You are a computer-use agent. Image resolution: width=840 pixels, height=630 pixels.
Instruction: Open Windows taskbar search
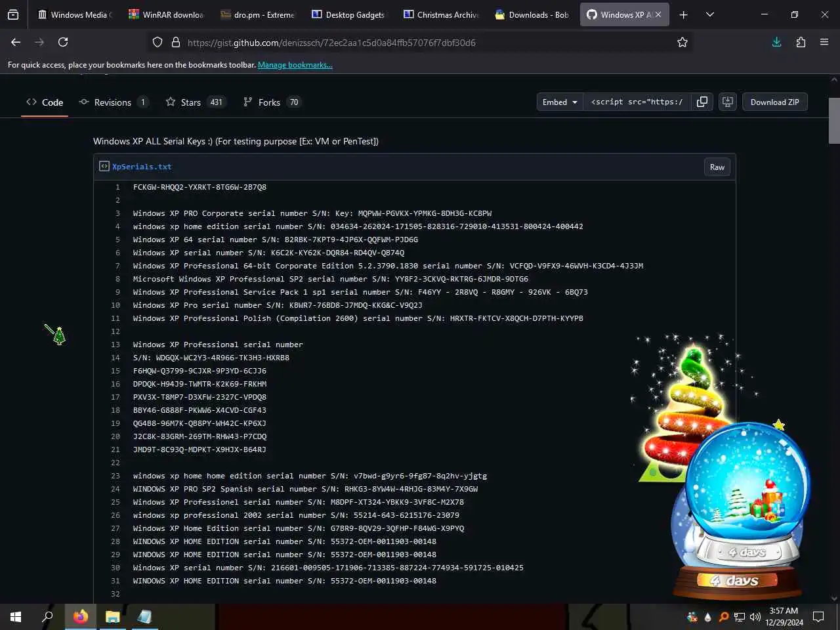coord(47,617)
